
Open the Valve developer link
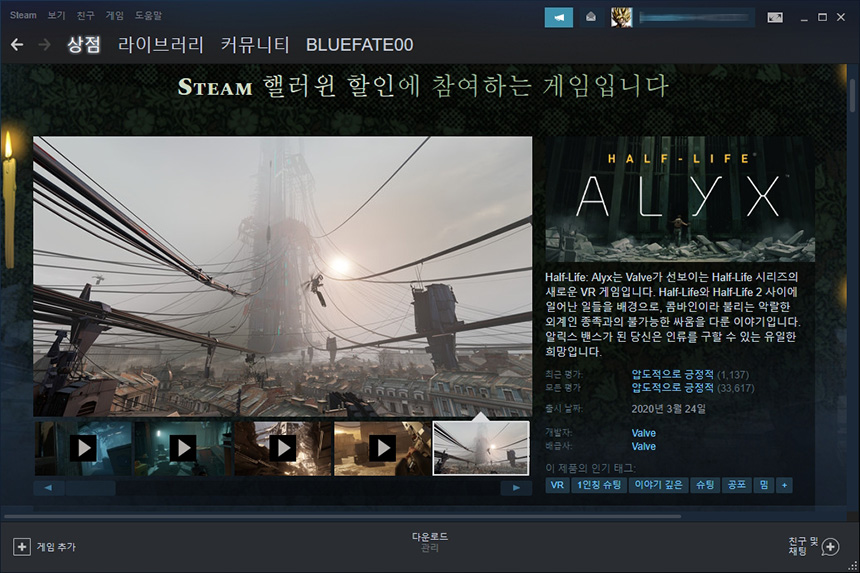[643, 433]
